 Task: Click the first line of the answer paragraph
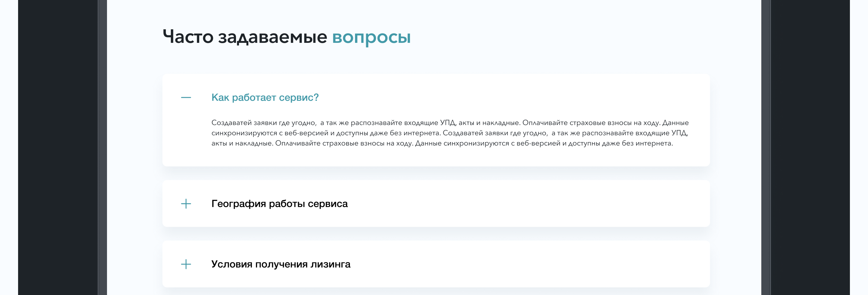[450, 123]
